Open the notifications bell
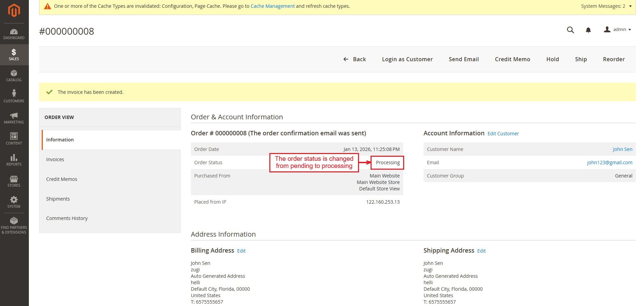 588,30
